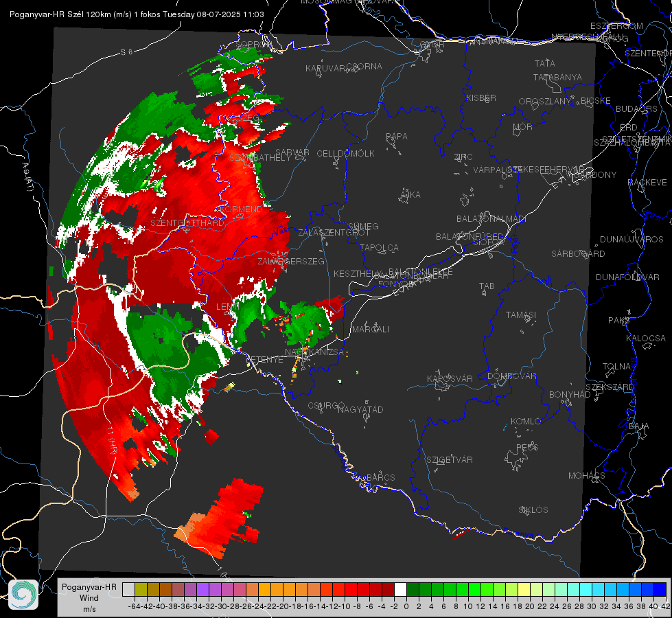Click the BICSKE city label
The width and height of the screenshot is (672, 618).
coord(596,101)
